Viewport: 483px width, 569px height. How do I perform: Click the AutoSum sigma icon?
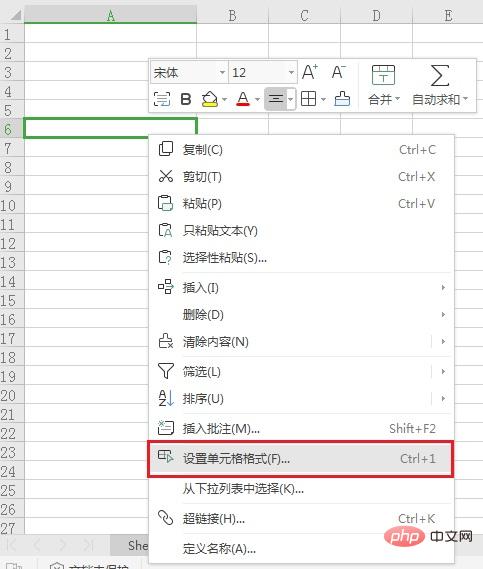(439, 75)
